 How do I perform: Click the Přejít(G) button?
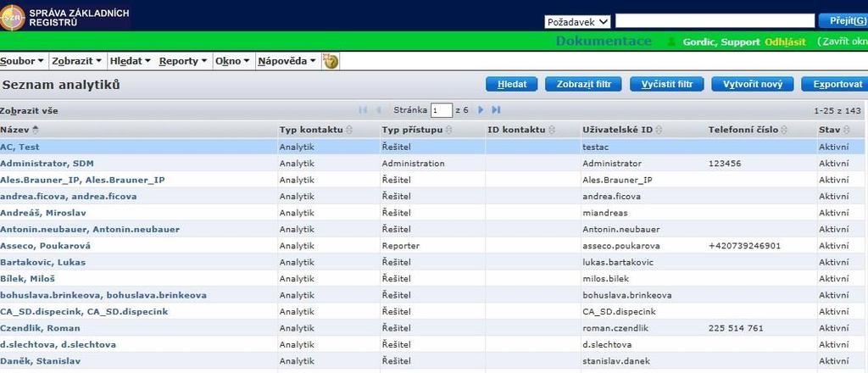tap(843, 21)
